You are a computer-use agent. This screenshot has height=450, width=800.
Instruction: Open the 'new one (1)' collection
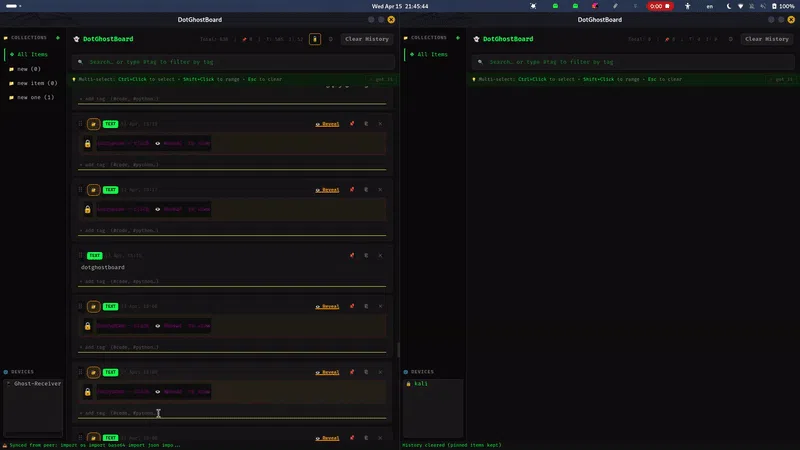tap(35, 97)
